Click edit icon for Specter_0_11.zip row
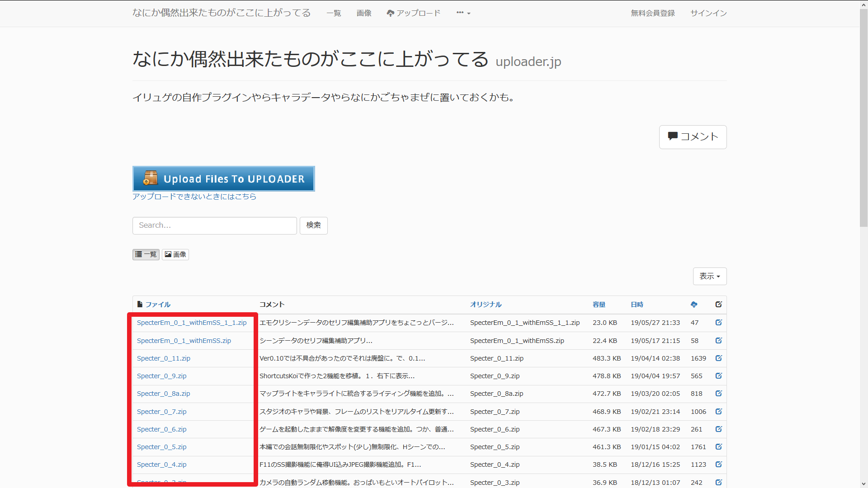The height and width of the screenshot is (488, 868). [718, 358]
